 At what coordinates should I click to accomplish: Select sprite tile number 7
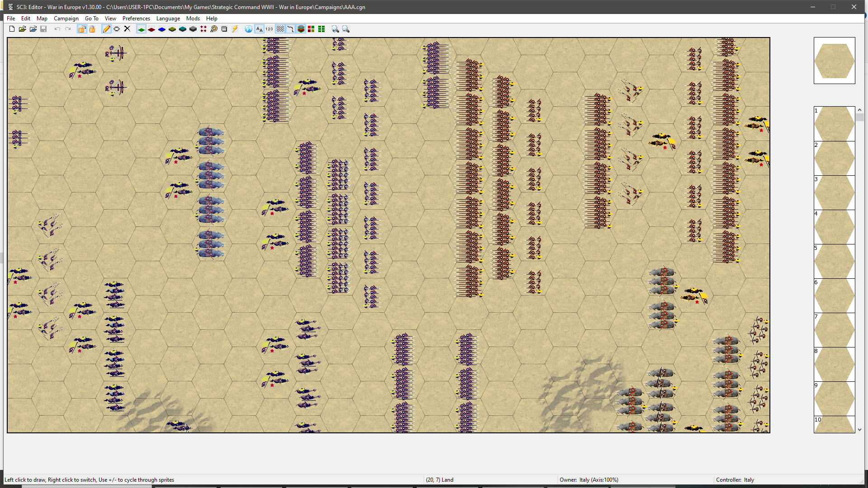click(x=835, y=330)
